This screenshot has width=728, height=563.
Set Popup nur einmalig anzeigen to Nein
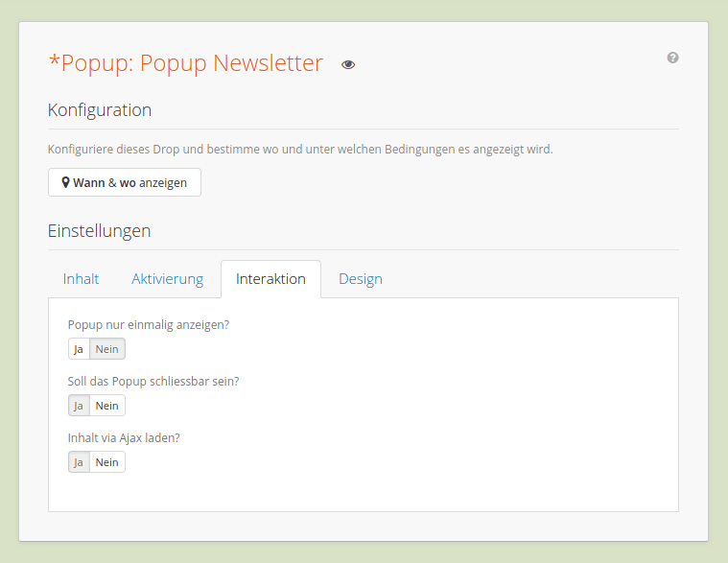(106, 349)
